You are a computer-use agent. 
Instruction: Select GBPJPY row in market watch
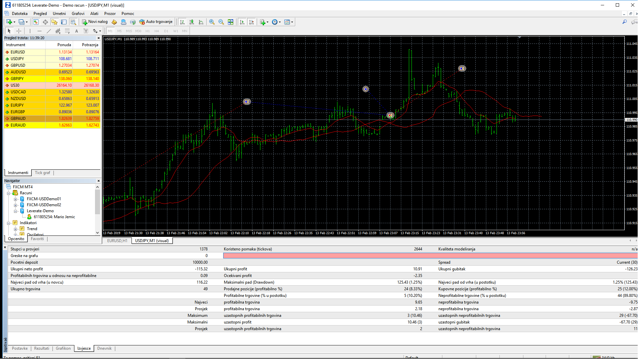[x=52, y=79]
